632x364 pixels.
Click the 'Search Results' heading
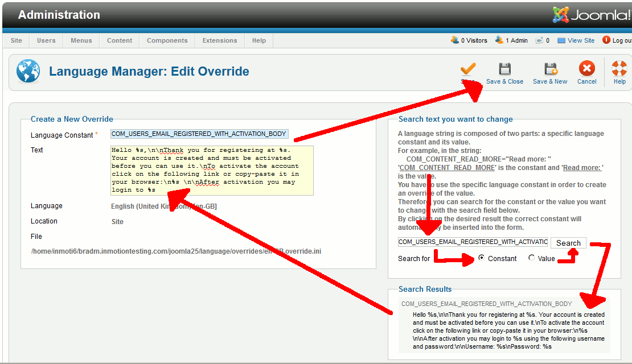425,289
